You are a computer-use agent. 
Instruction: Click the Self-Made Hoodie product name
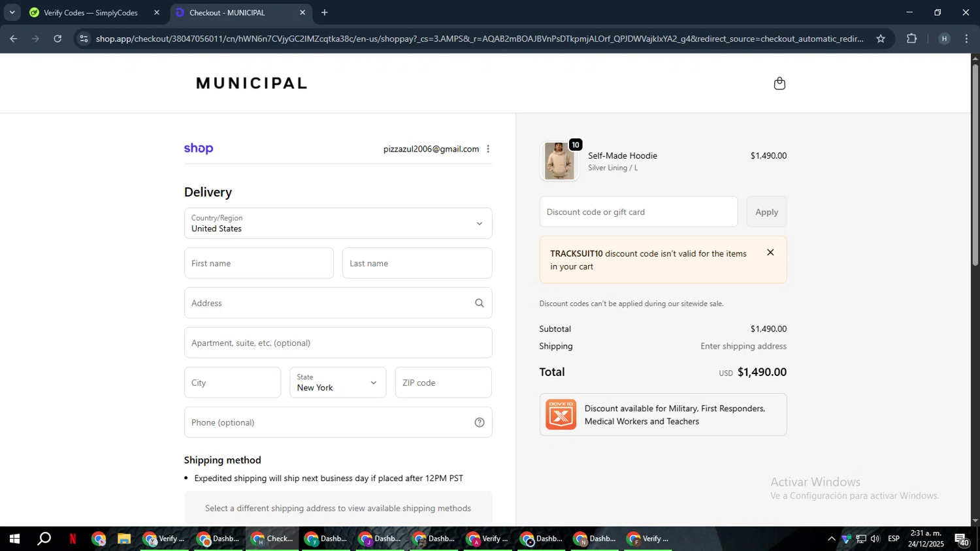(623, 155)
